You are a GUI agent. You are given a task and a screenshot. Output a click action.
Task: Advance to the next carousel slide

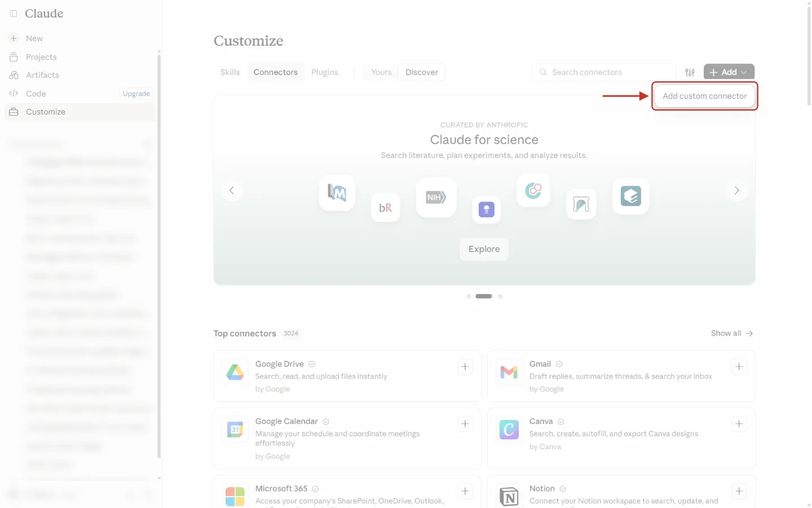pyautogui.click(x=737, y=190)
